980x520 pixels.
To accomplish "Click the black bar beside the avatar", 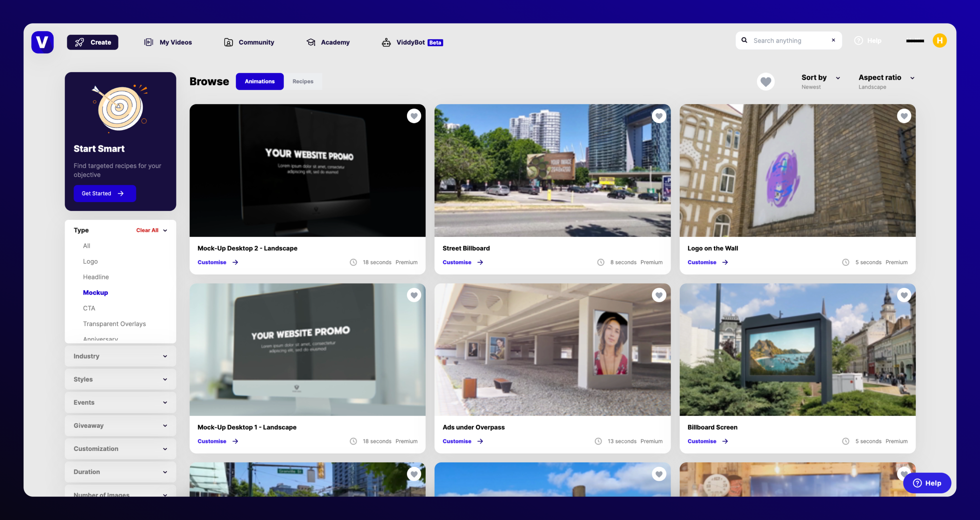I will click(x=915, y=41).
